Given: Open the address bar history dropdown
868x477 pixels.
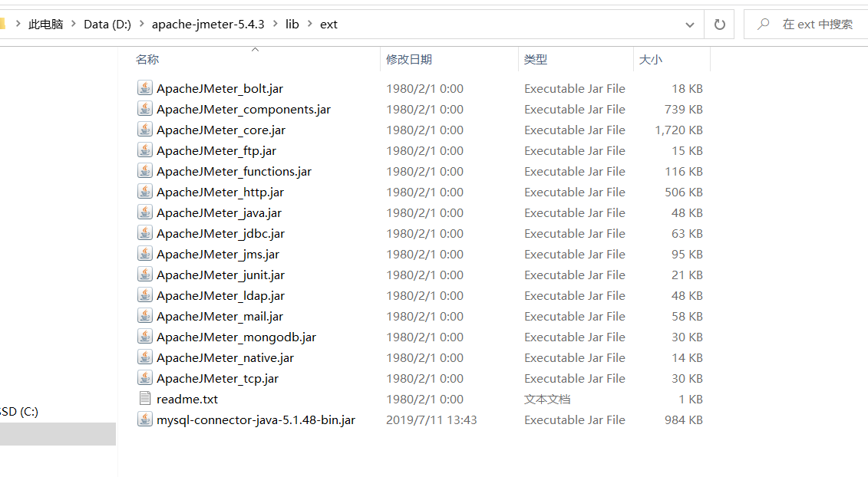Looking at the screenshot, I should [690, 25].
